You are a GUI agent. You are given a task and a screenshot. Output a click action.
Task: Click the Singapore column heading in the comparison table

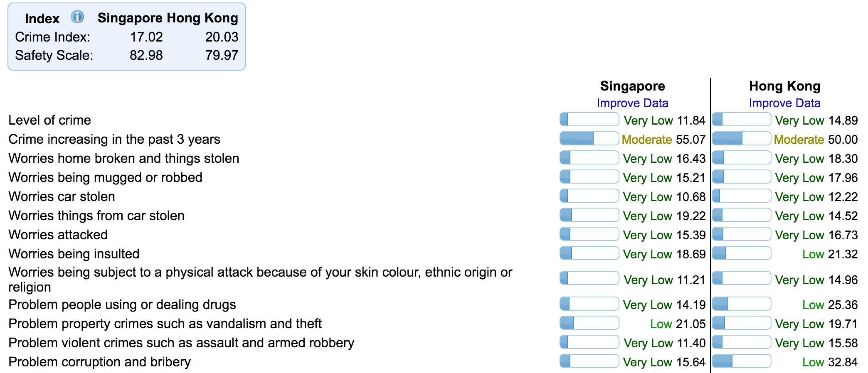[x=632, y=86]
